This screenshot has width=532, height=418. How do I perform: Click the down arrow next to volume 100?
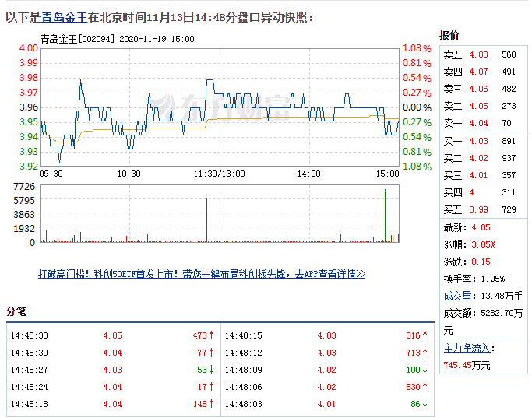[425, 370]
